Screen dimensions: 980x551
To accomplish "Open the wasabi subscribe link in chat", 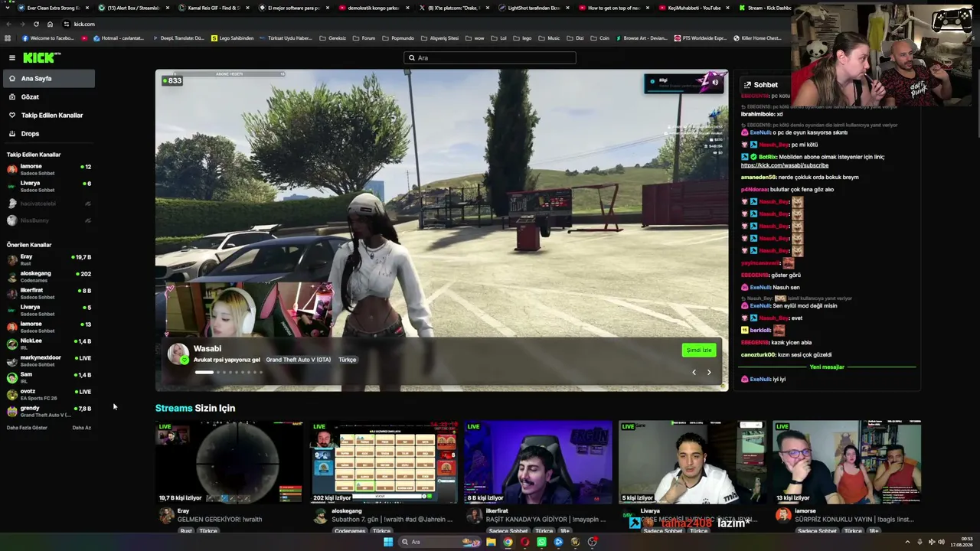I will point(785,165).
